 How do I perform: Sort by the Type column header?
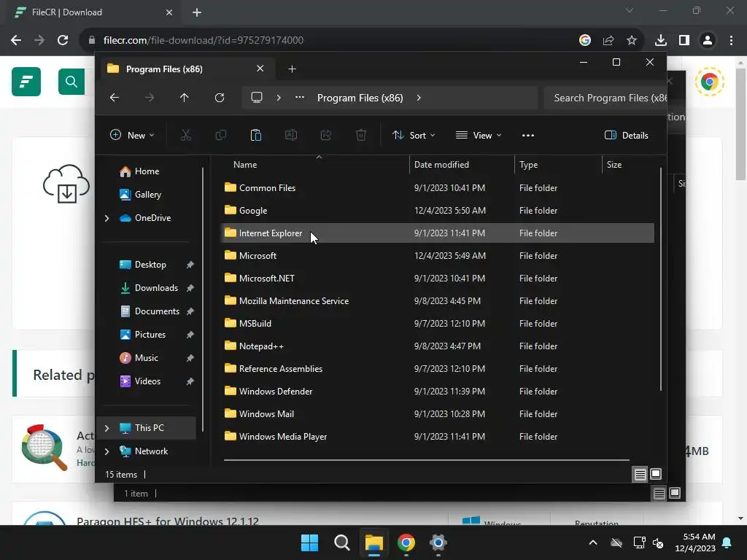click(558, 164)
